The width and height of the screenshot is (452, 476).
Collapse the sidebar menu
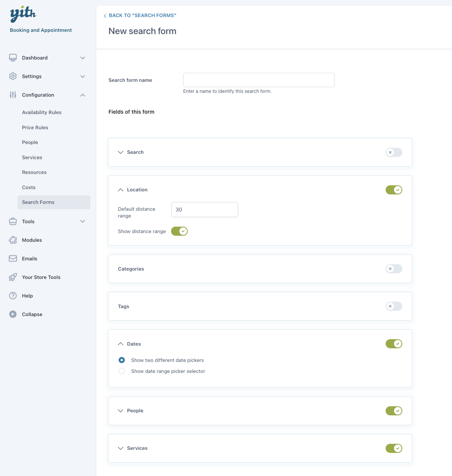[x=32, y=315]
